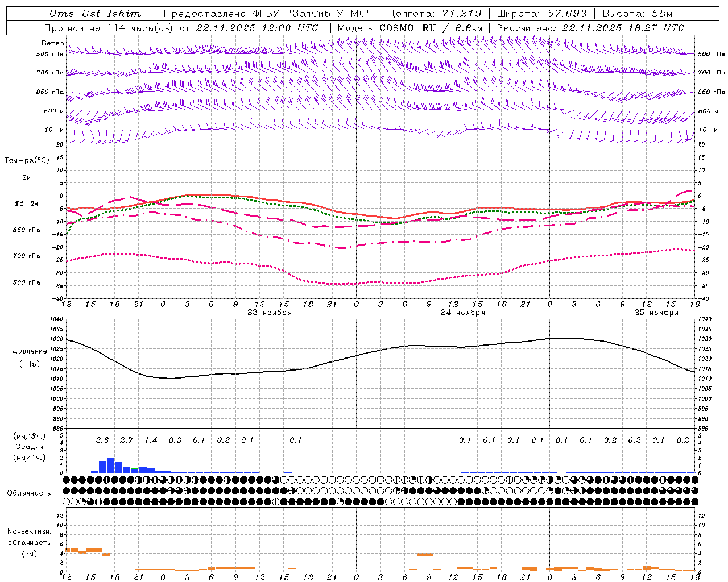
Task: Click the 23 ноября date label
Action: (270, 312)
